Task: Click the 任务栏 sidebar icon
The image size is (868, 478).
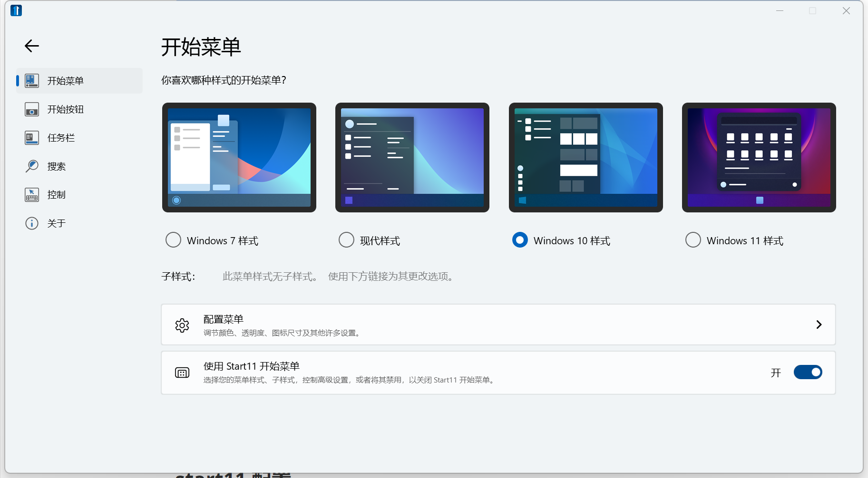Action: coord(32,138)
